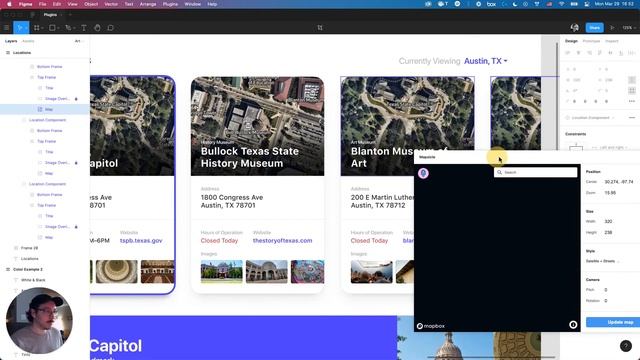Click the mosaic image thumbnail on Bullock card
Viewport: 640px width, 360px height.
point(307,271)
